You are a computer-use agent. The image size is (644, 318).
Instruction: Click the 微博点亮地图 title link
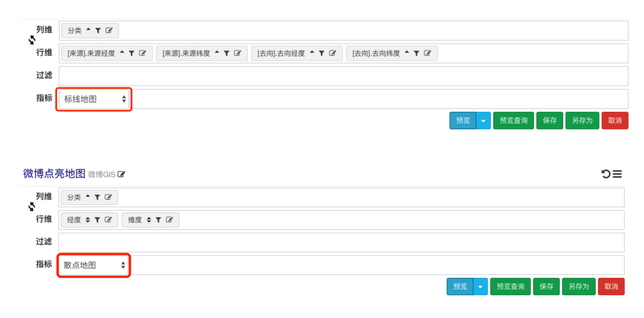[54, 174]
